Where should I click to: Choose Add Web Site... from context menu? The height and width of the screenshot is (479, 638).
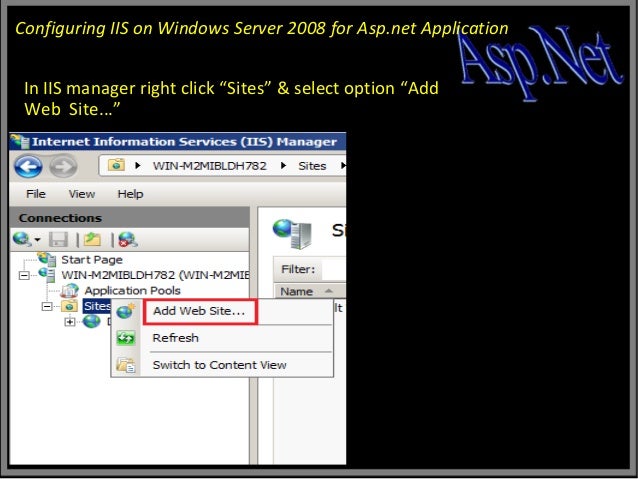coord(199,311)
